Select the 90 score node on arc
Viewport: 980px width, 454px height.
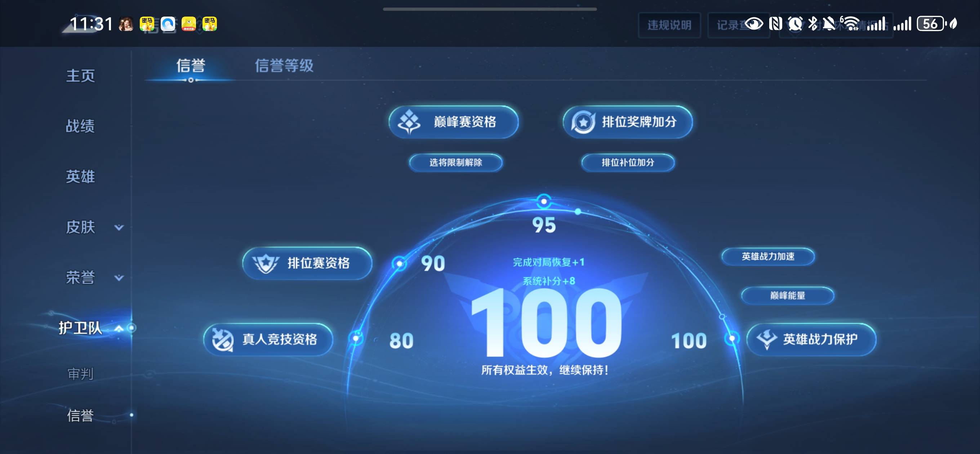[399, 263]
